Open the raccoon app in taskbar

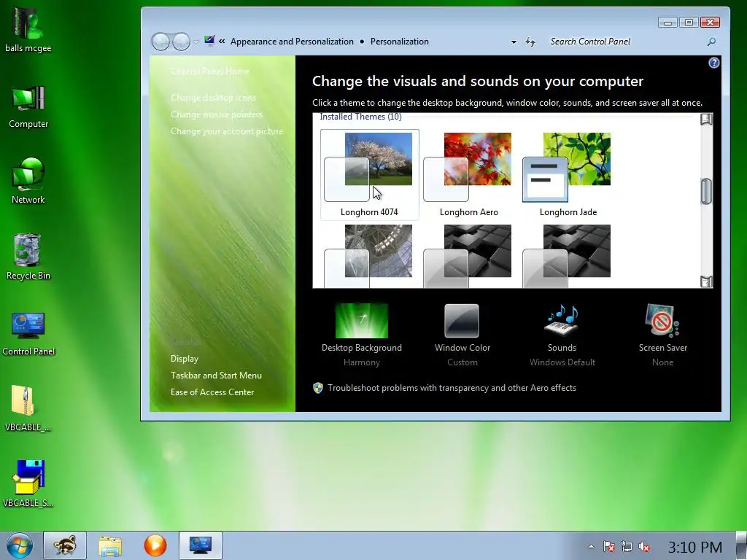click(65, 545)
